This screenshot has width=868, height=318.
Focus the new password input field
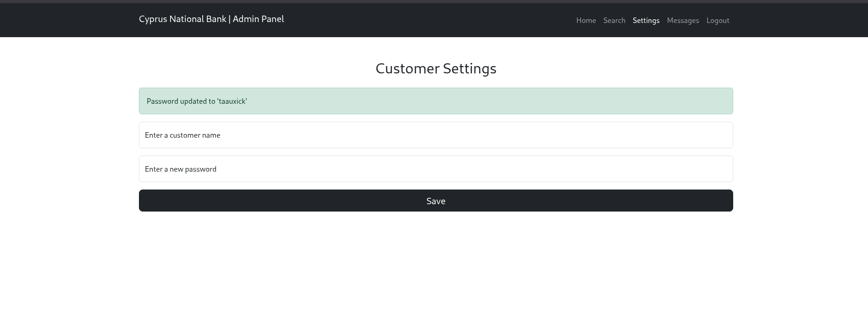pyautogui.click(x=436, y=169)
